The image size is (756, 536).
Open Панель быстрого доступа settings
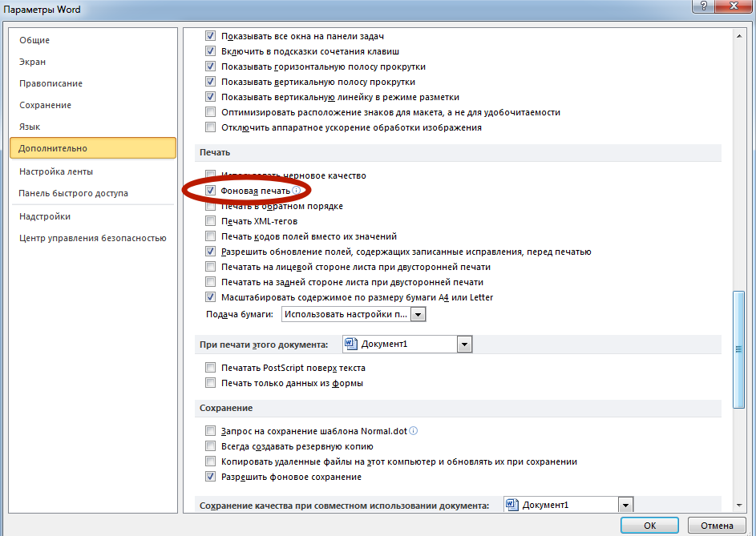coord(73,193)
